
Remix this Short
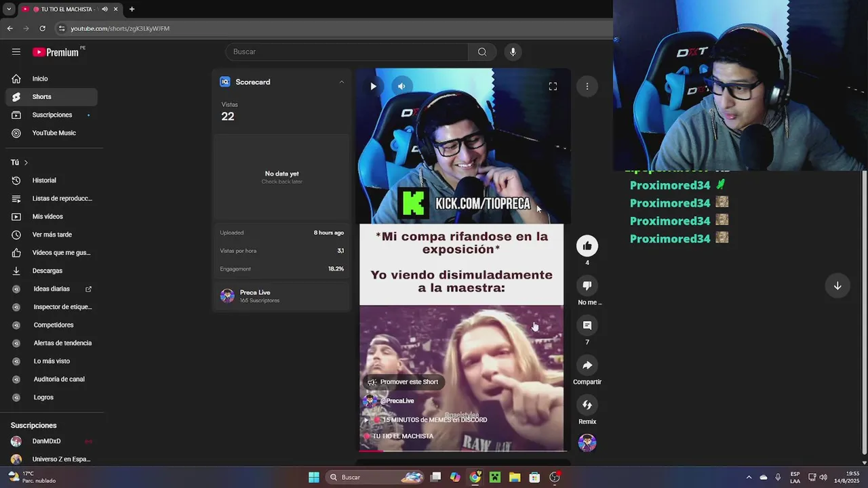pos(587,405)
